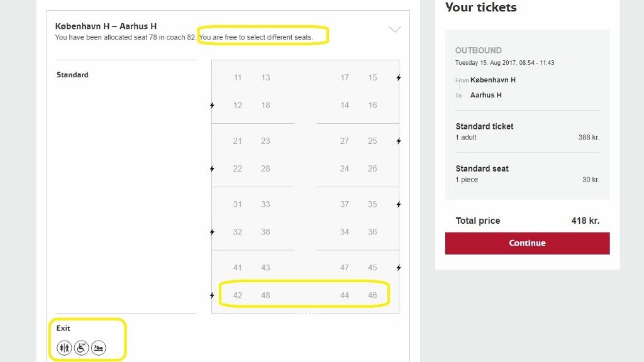Click the power socket icon next to seat 32
This screenshot has height=362, width=644.
click(x=213, y=232)
